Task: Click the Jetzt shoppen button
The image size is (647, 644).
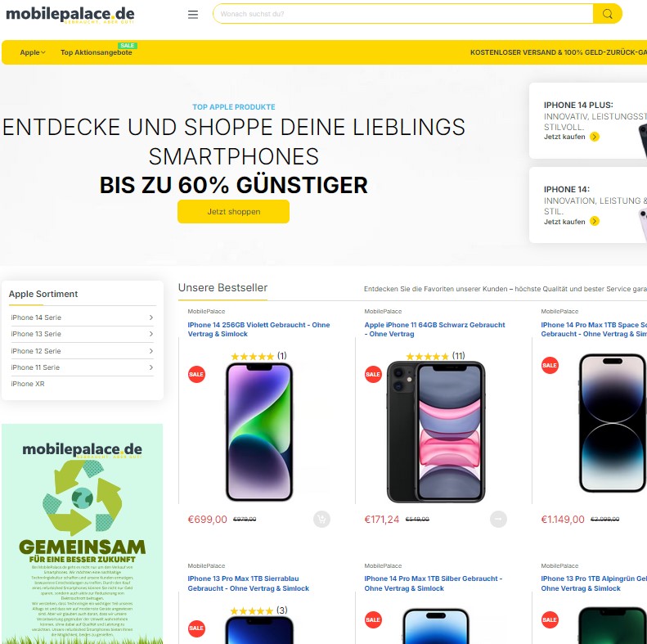Action: tap(234, 211)
